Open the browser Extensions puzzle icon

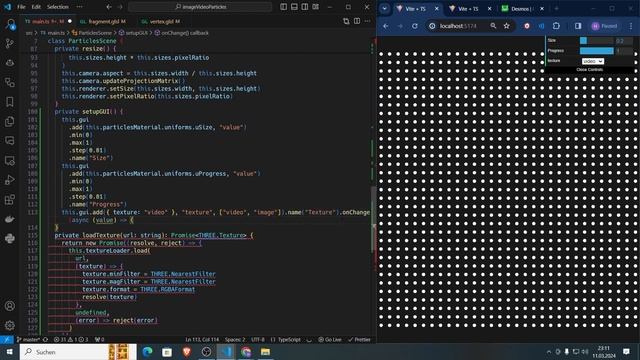point(556,26)
